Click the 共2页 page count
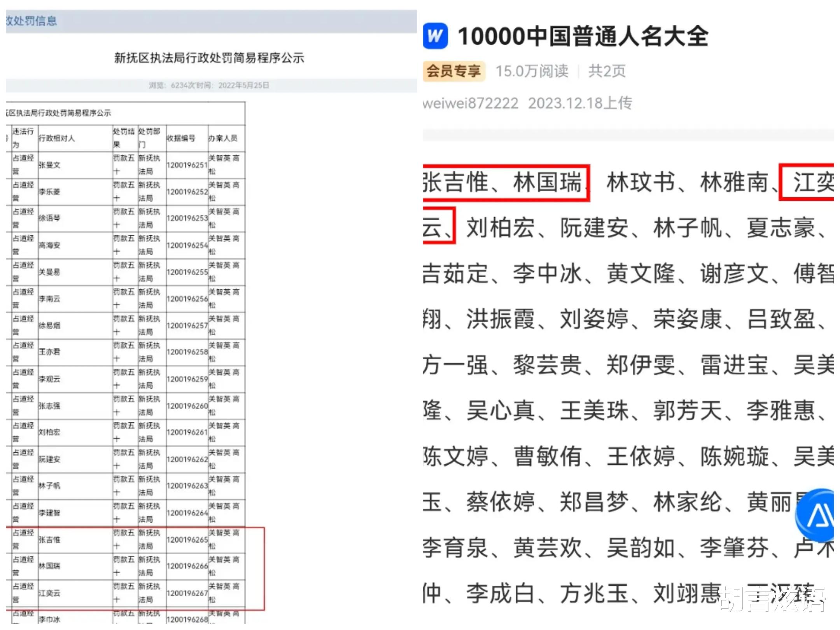Screen dimensions: 840x630 click(x=607, y=71)
